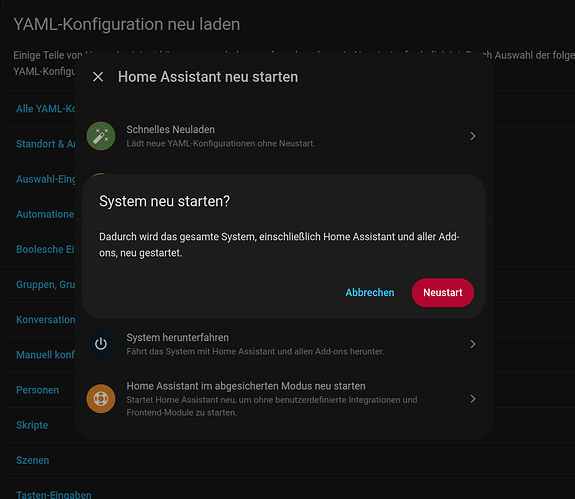Image resolution: width=575 pixels, height=499 pixels.
Task: Click the power icon for System herunterfahren
Action: click(x=101, y=344)
